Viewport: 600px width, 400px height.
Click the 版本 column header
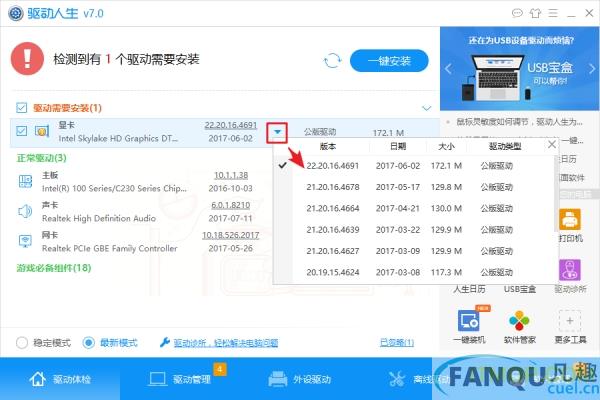[328, 146]
